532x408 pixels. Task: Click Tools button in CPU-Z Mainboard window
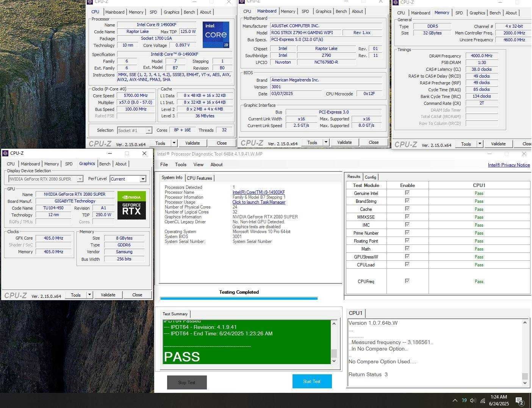[x=312, y=143]
